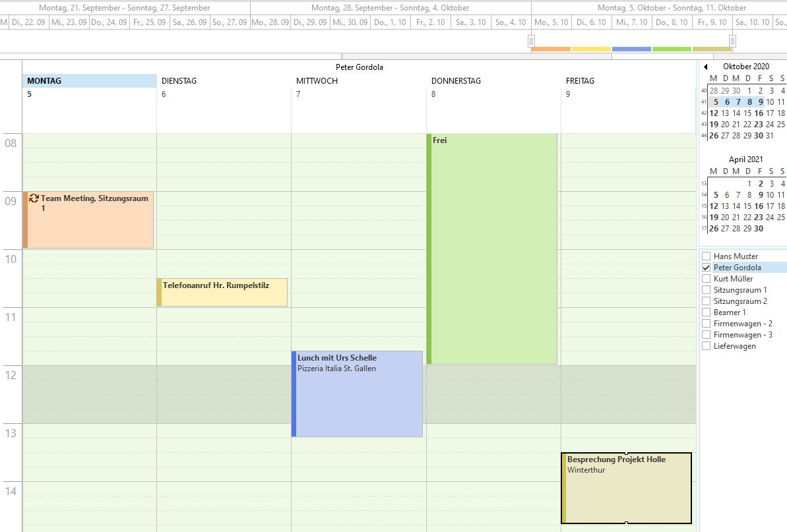787x532 pixels.
Task: Click the back arrow beside Oktober 2020
Action: pyautogui.click(x=706, y=67)
